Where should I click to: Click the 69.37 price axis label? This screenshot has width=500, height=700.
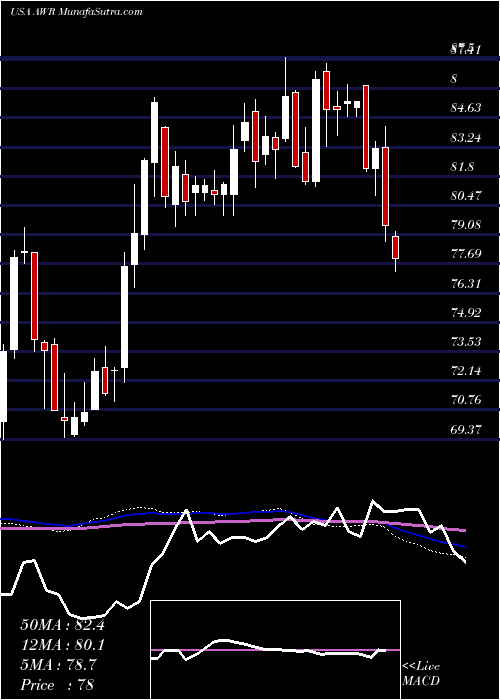(466, 429)
